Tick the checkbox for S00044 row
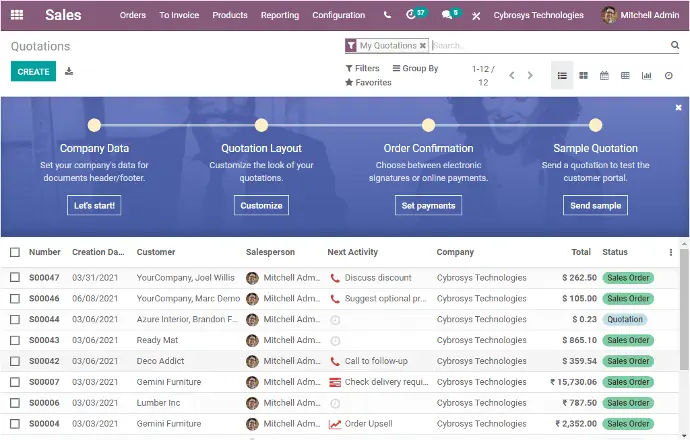This screenshot has height=440, width=690. point(15,320)
